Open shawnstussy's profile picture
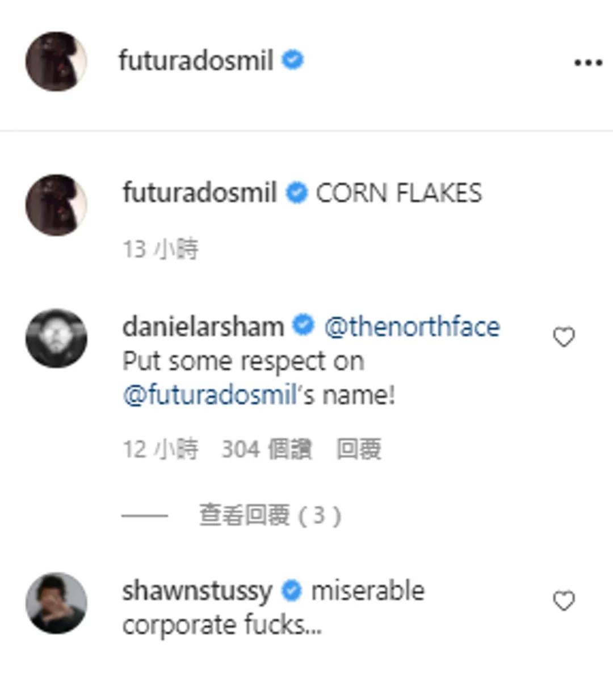 click(56, 602)
